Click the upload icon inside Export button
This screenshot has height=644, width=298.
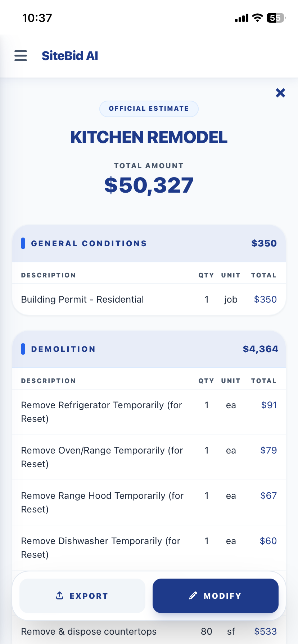[x=60, y=595]
